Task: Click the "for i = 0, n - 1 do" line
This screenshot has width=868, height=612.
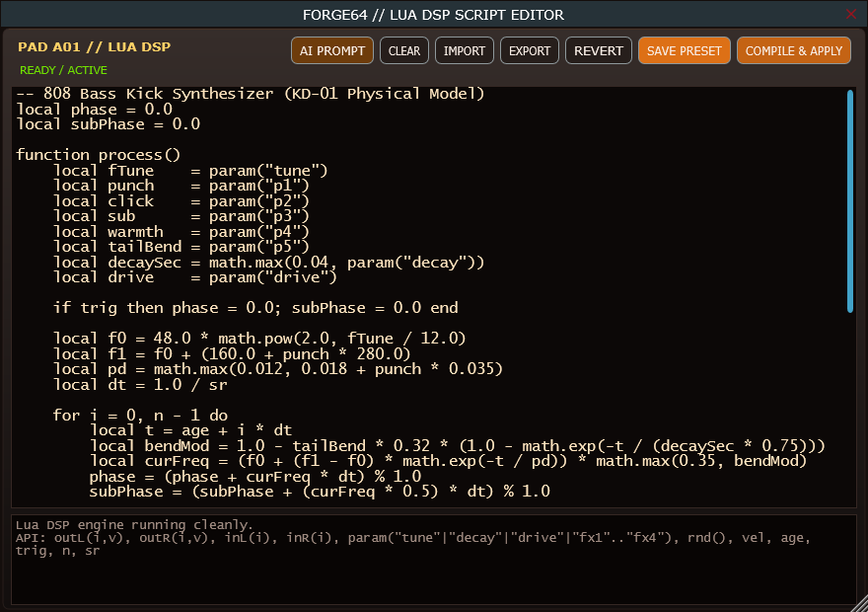Action: (140, 415)
